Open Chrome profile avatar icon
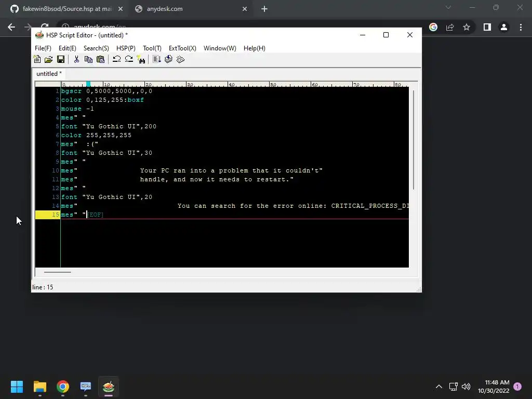This screenshot has height=399, width=532. [504, 27]
